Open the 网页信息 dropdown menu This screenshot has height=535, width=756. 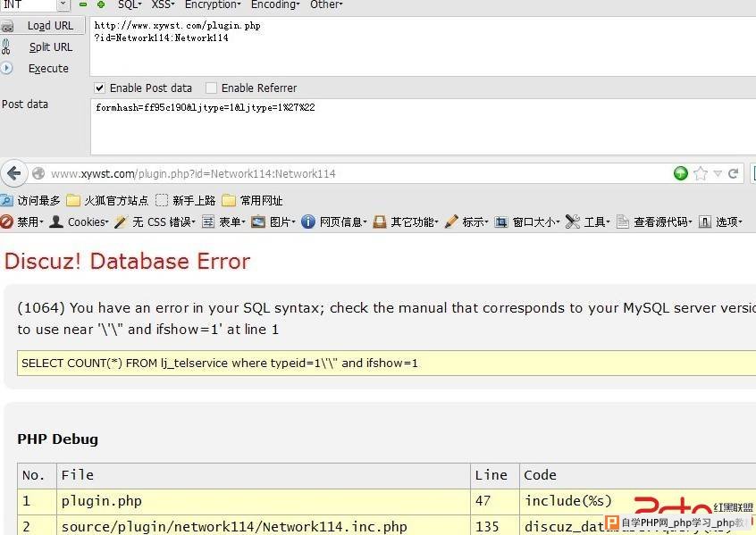(343, 222)
